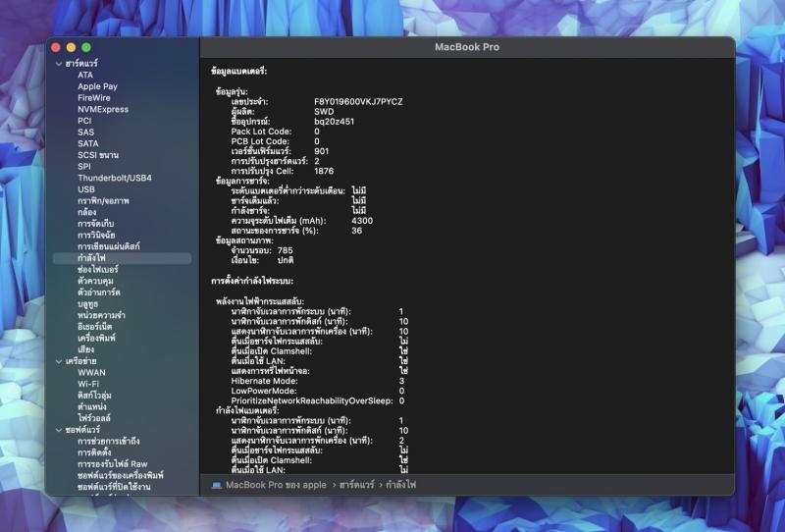Select the battery serial number F8Y019600VKJ7PYCZ
785x532 pixels.
click(358, 101)
